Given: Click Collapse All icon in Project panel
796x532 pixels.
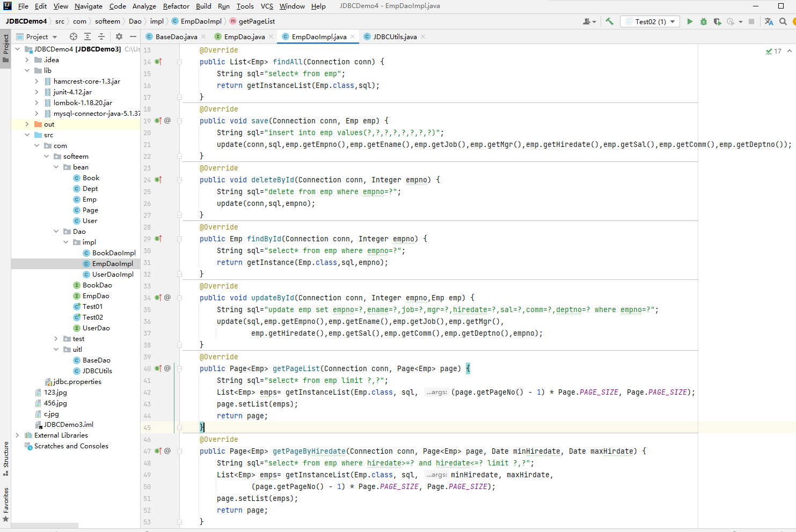Looking at the screenshot, I should (101, 36).
